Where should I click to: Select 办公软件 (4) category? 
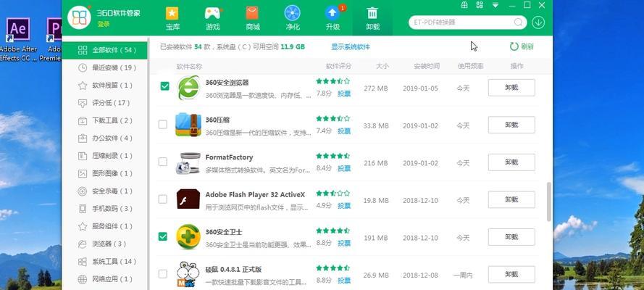coord(105,138)
